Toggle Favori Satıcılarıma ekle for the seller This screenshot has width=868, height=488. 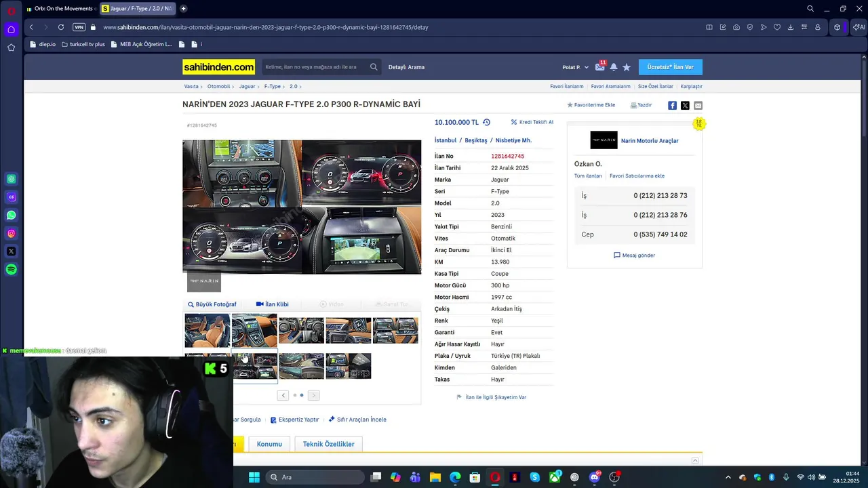(x=637, y=176)
